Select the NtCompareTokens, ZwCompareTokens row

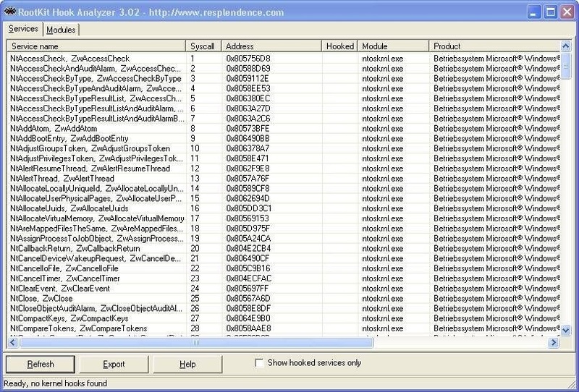(x=284, y=328)
